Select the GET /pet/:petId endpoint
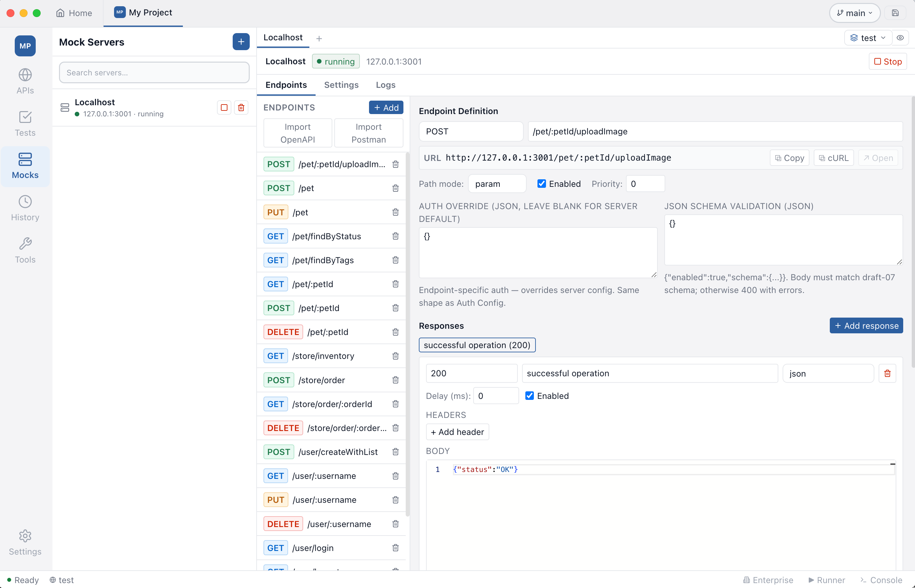This screenshot has height=588, width=915. (331, 284)
